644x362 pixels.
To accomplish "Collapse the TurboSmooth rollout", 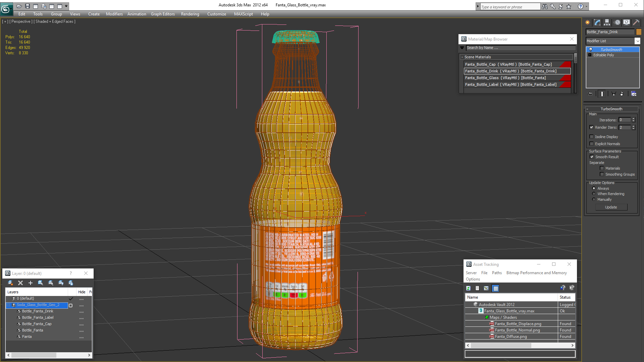I will click(587, 109).
